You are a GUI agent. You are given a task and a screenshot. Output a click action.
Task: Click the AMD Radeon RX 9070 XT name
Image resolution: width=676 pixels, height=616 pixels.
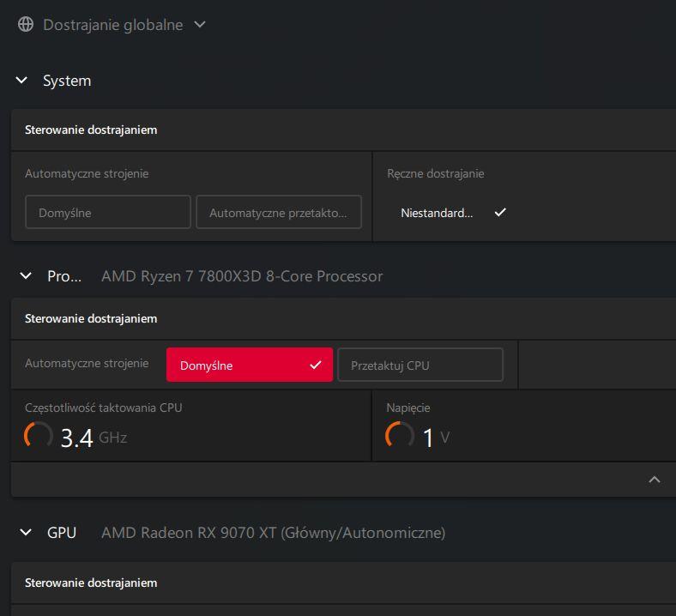[x=273, y=533]
